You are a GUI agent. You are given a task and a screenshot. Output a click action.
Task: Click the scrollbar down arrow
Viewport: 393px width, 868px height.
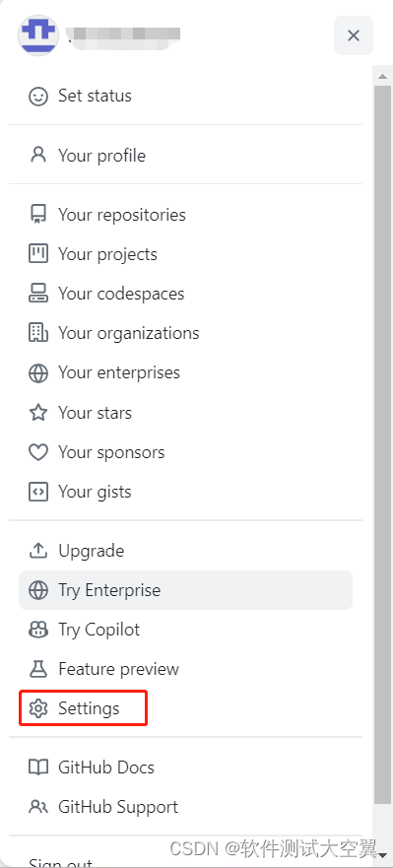tap(382, 855)
